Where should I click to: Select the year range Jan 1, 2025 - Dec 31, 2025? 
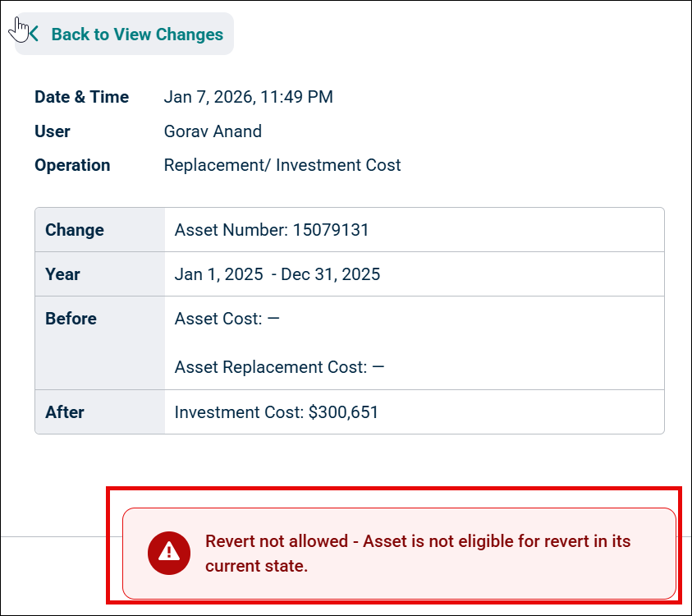point(277,274)
